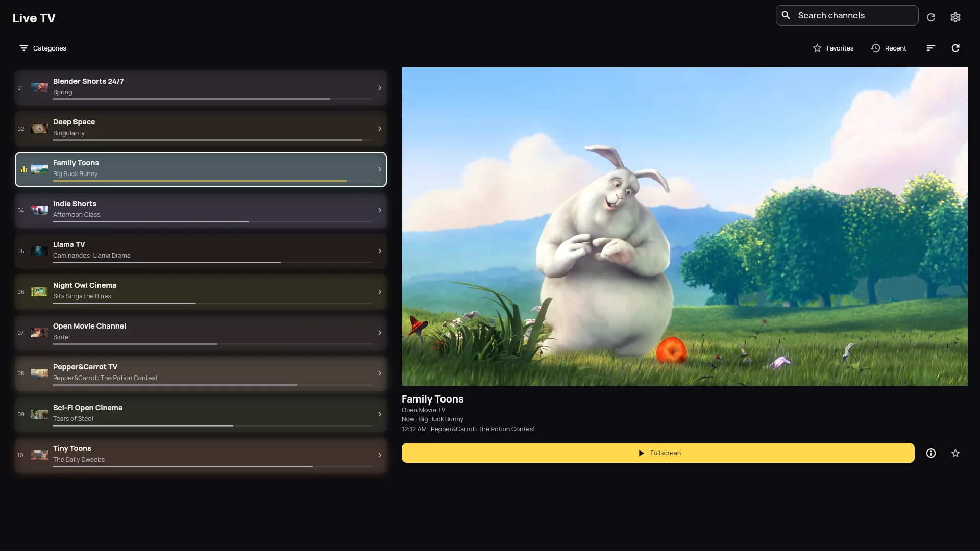This screenshot has height=551, width=980.
Task: Click the Blender Shorts 24/7 channel thumbnail
Action: pyautogui.click(x=39, y=88)
